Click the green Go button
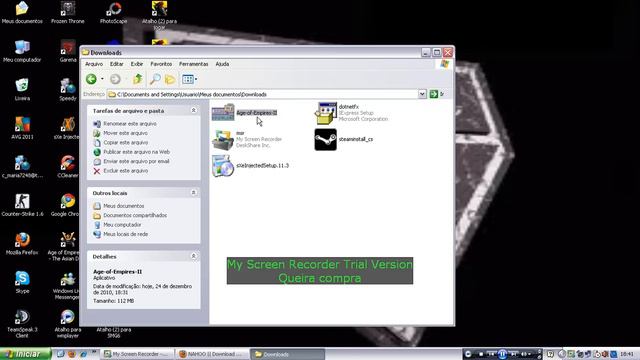This screenshot has width=640, height=360. [433, 94]
